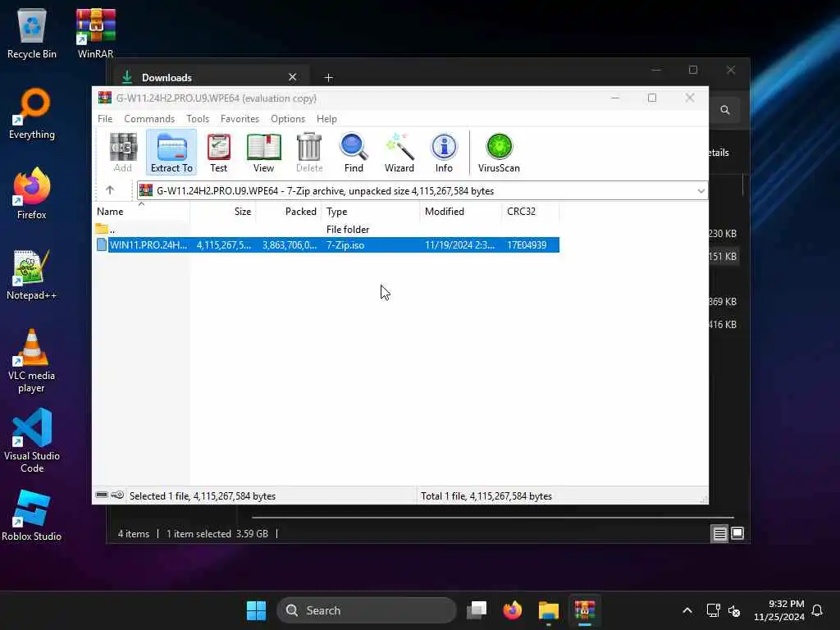The height and width of the screenshot is (630, 840).
Task: Open the Favorites menu
Action: tap(240, 118)
